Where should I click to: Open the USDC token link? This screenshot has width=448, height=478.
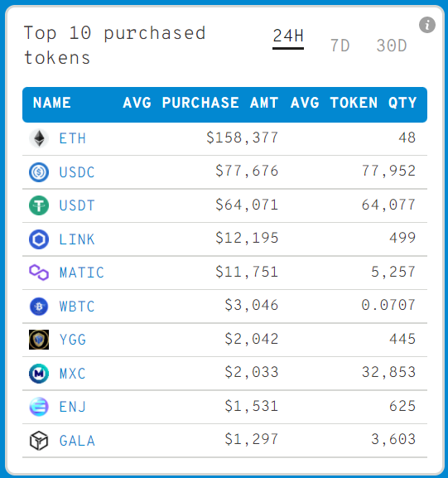click(x=77, y=172)
